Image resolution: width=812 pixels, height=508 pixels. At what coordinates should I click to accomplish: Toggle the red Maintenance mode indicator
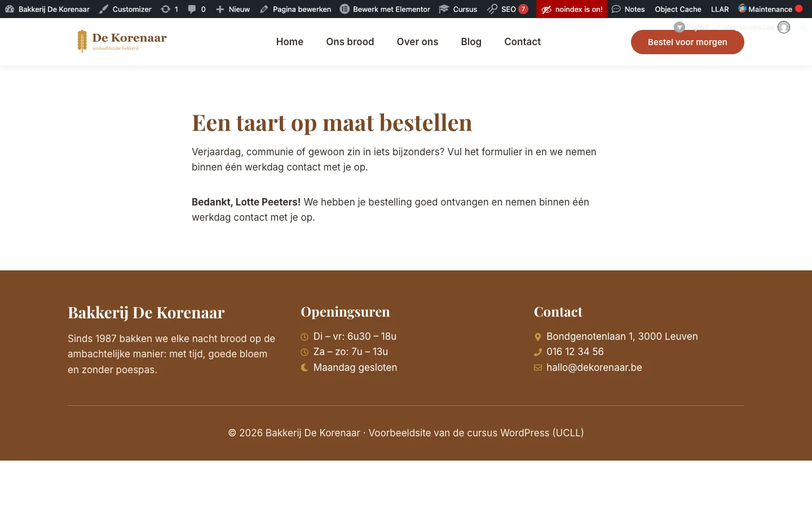pyautogui.click(x=798, y=8)
